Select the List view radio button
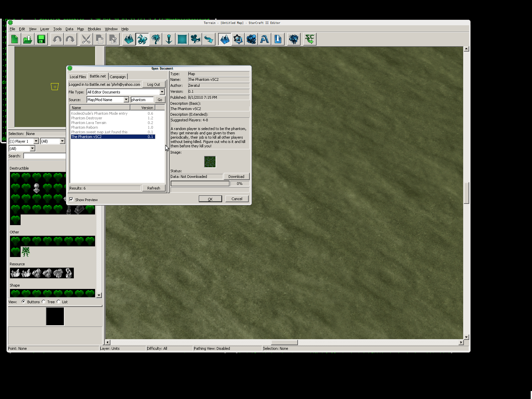Image resolution: width=532 pixels, height=399 pixels. (x=59, y=302)
